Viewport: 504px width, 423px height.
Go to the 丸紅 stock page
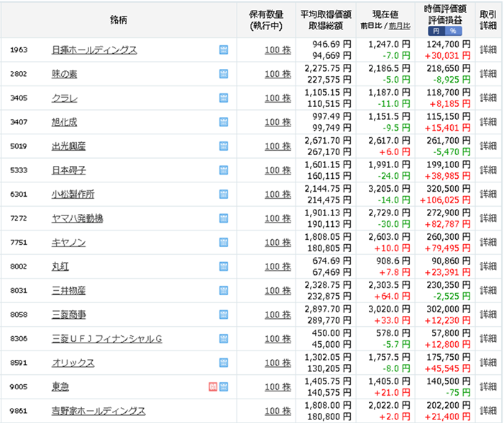tap(60, 267)
